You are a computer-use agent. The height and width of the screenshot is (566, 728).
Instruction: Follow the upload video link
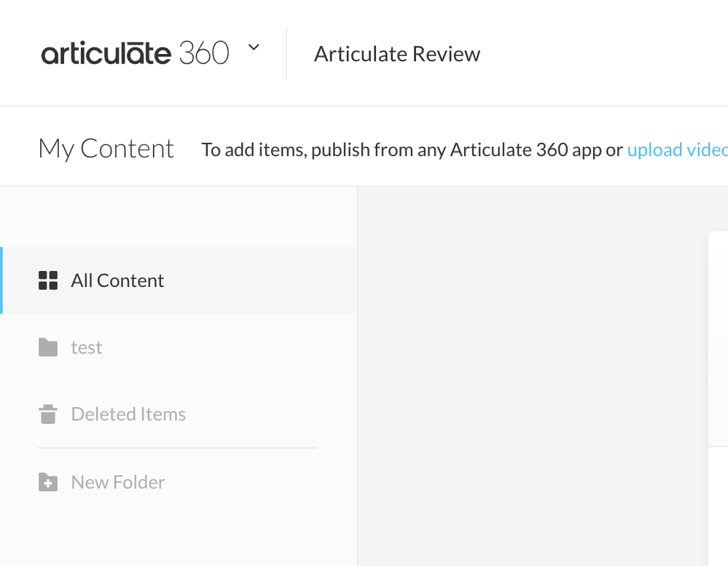[x=677, y=150]
